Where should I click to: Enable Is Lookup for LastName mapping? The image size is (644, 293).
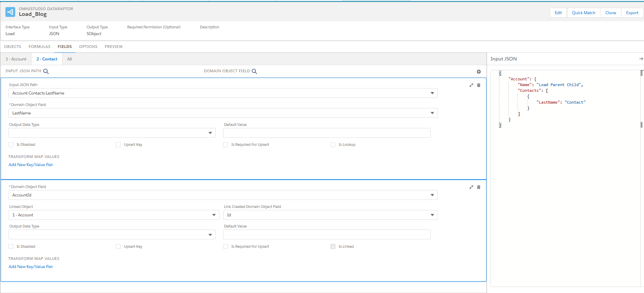333,145
